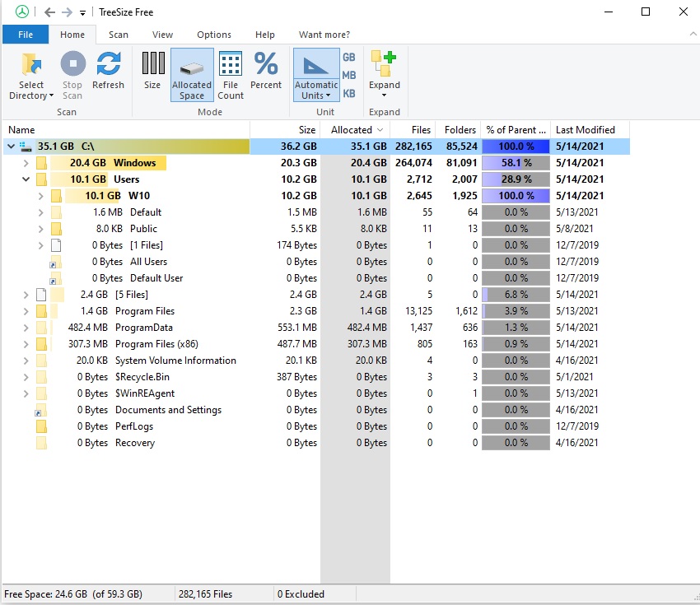Click the 58.1 % bar for Windows
The height and width of the screenshot is (605, 700).
pos(516,163)
